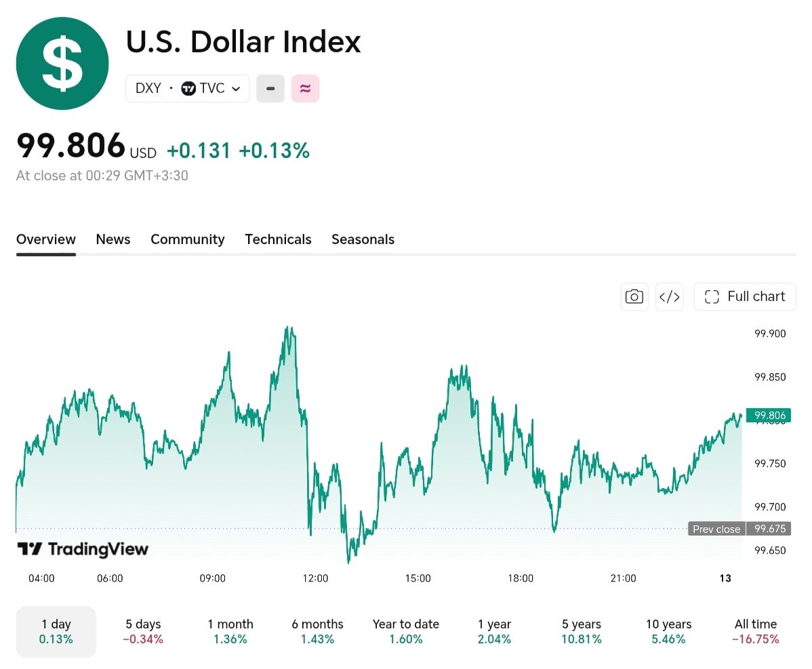Switch chart to 1 month range
This screenshot has width=812, height=669.
[230, 632]
